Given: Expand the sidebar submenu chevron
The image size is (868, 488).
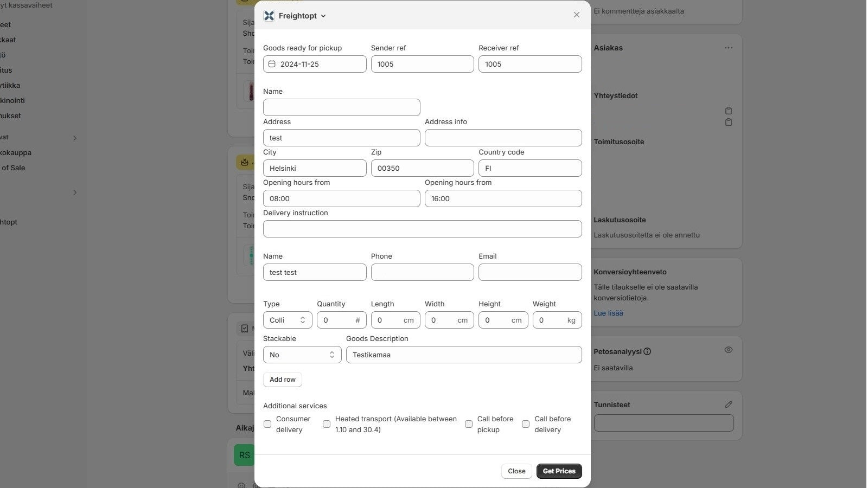Looking at the screenshot, I should (x=75, y=192).
